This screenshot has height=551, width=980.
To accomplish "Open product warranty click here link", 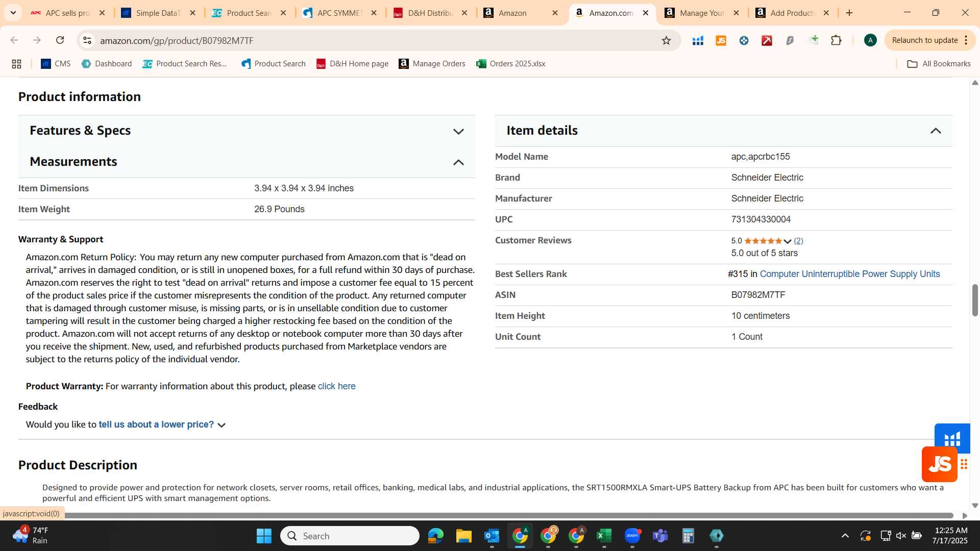I will point(336,386).
